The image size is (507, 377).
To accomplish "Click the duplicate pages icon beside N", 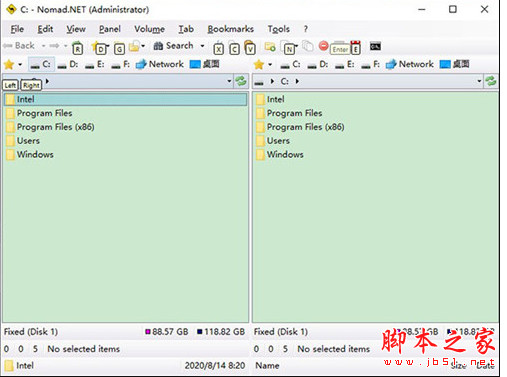I will pyautogui.click(x=308, y=46).
